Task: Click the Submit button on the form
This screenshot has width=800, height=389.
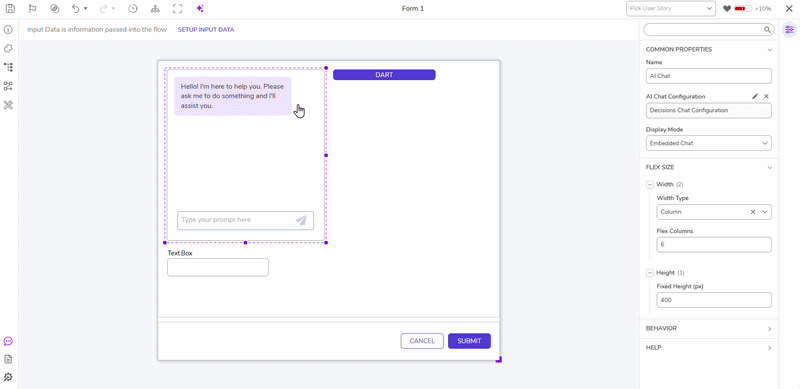Action: tap(469, 341)
